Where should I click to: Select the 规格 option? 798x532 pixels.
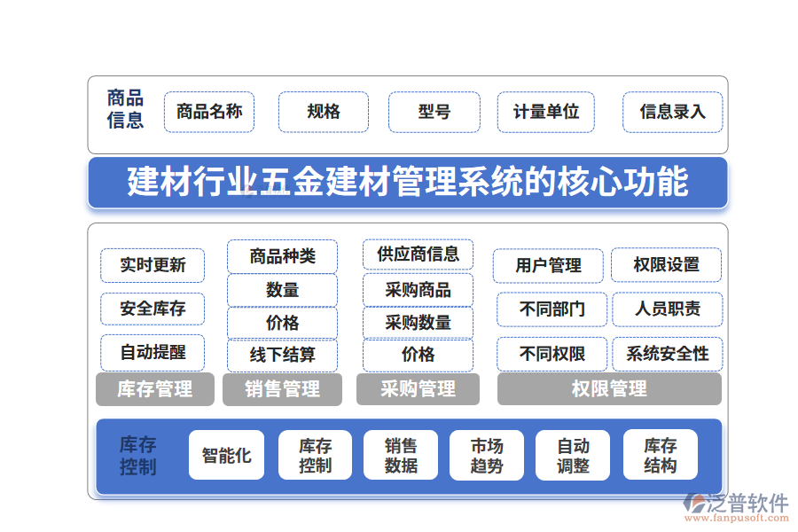click(x=323, y=112)
